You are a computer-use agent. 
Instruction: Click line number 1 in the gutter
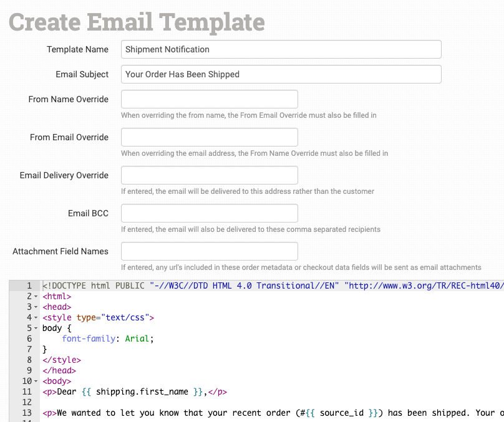28,285
